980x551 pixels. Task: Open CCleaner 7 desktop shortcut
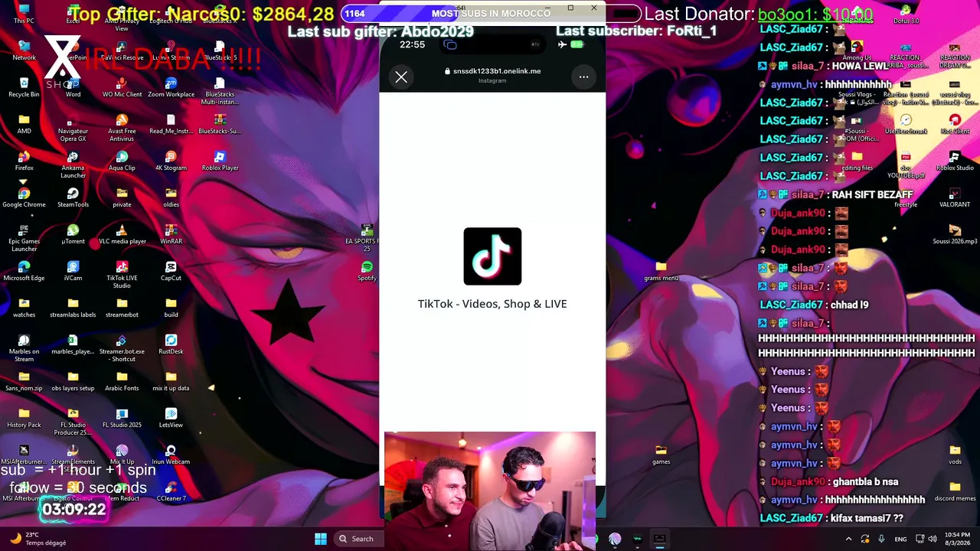tap(171, 491)
